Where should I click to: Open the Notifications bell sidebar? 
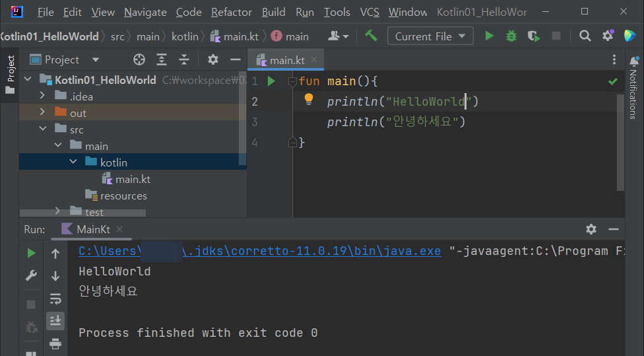[633, 61]
